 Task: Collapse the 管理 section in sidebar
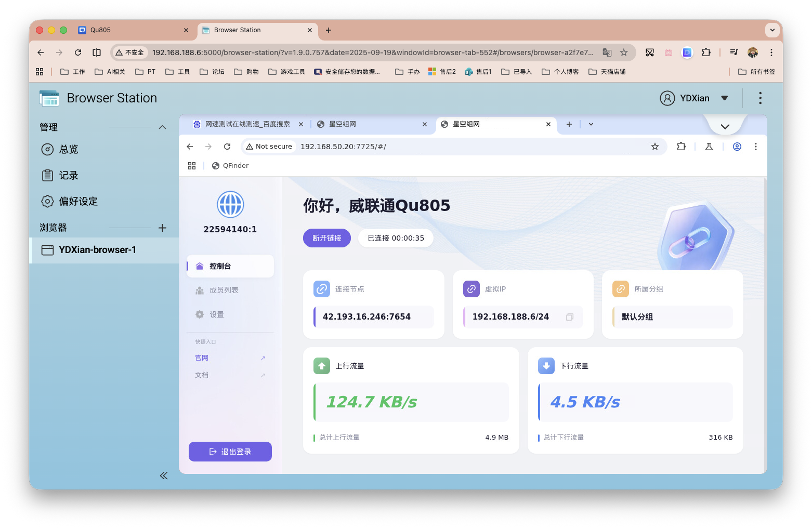click(162, 126)
